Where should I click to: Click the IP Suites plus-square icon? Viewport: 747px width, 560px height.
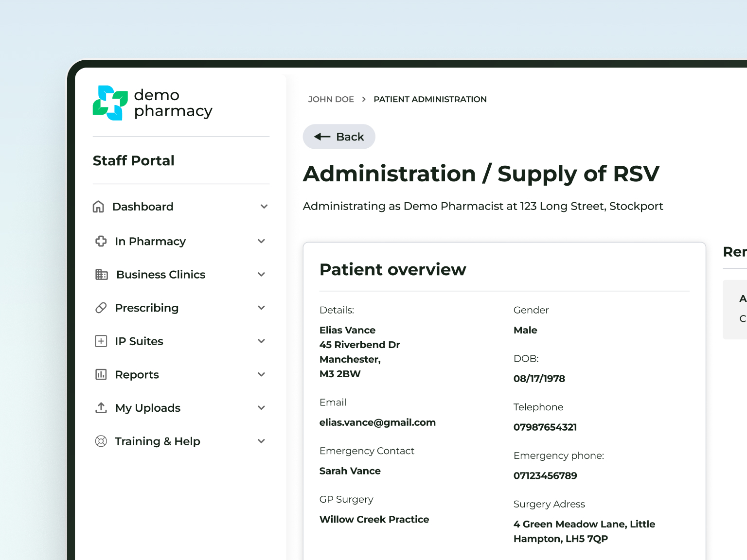[x=101, y=341]
